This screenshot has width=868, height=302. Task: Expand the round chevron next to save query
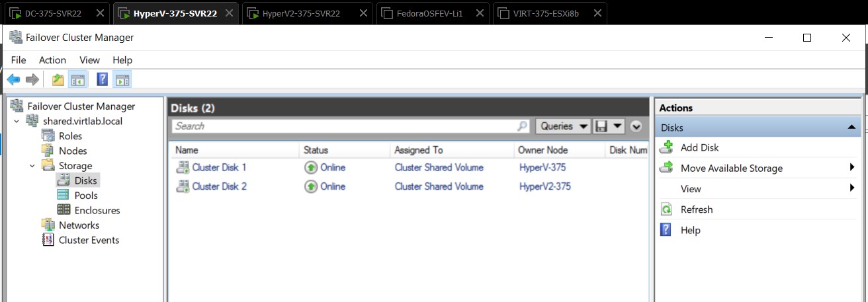click(x=636, y=126)
